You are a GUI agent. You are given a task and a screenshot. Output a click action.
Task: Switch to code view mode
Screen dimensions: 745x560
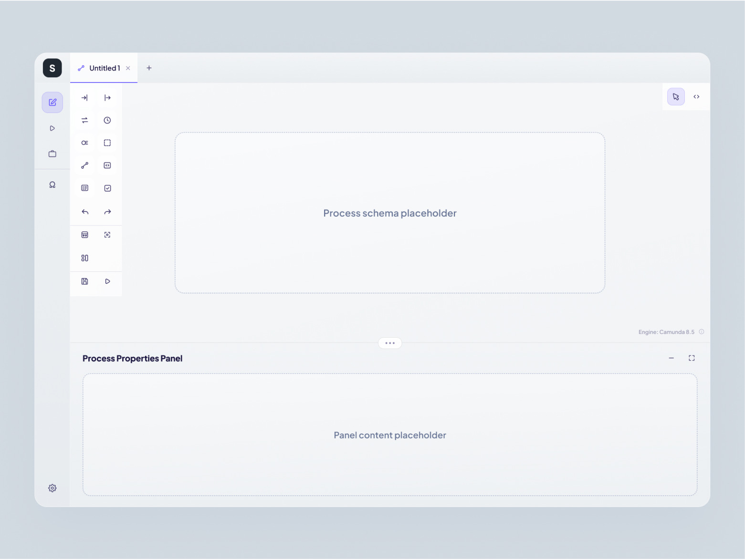(x=696, y=97)
